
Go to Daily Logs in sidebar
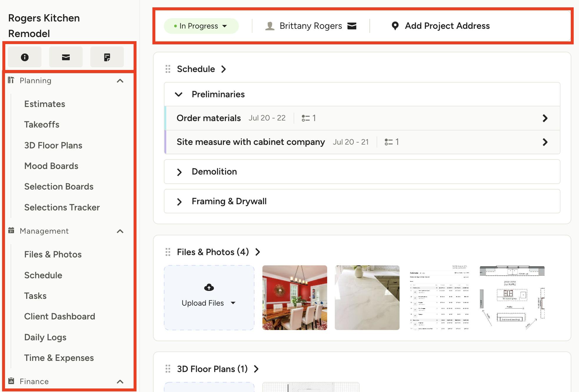[45, 337]
